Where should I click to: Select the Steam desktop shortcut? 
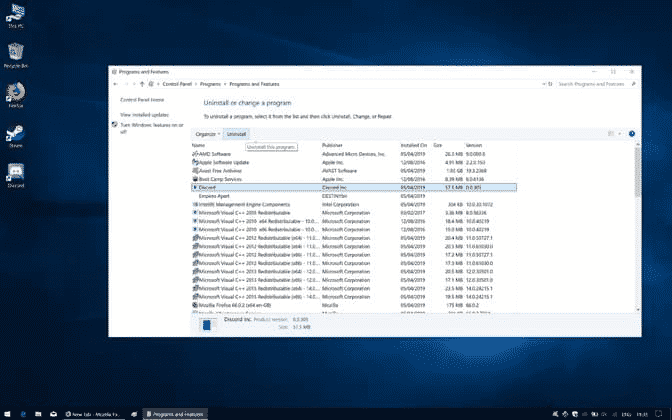[x=15, y=135]
